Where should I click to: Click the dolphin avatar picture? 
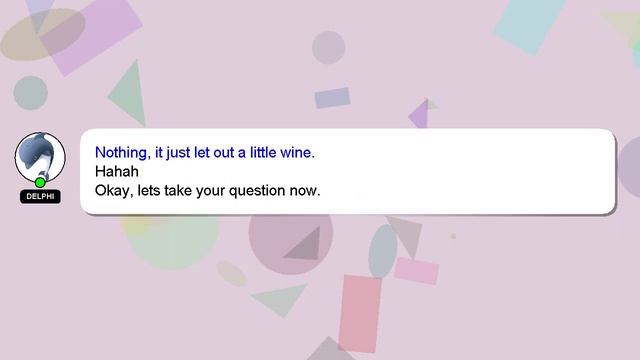tap(40, 157)
